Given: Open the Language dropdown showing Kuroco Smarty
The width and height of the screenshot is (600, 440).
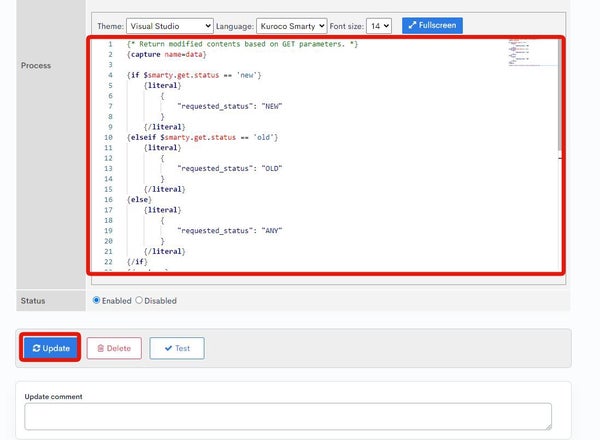Looking at the screenshot, I should [x=292, y=26].
